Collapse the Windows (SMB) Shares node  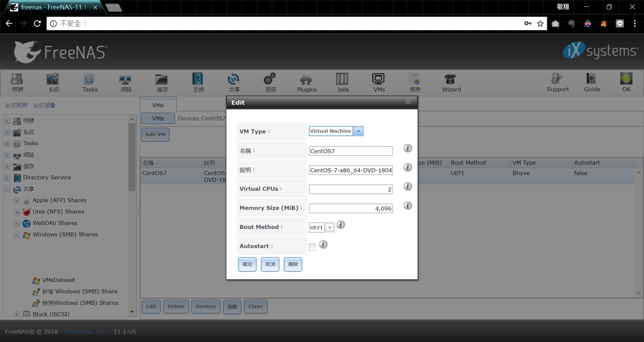click(x=17, y=235)
